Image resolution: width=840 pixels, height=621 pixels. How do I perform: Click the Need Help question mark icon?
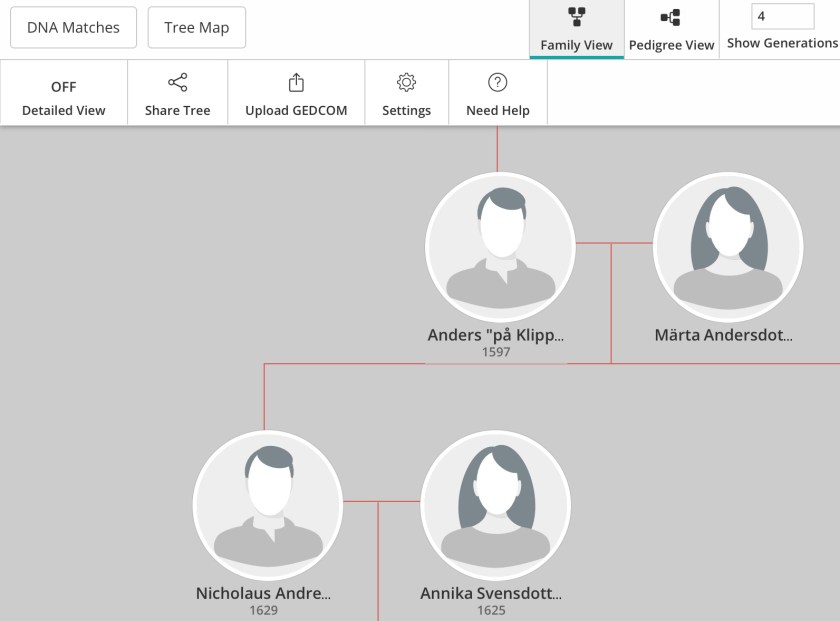coord(497,83)
